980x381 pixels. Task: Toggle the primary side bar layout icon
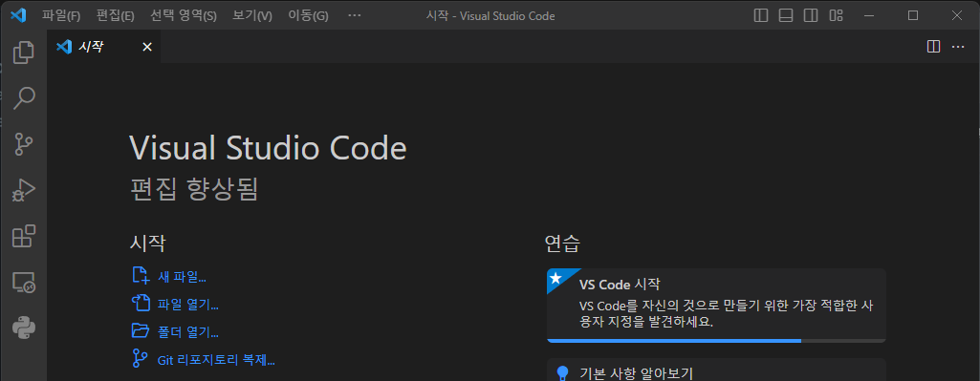pyautogui.click(x=761, y=15)
